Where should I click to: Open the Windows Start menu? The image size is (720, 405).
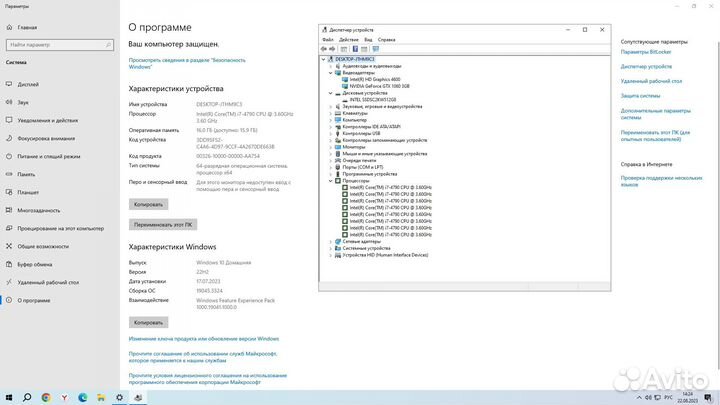[9, 398]
